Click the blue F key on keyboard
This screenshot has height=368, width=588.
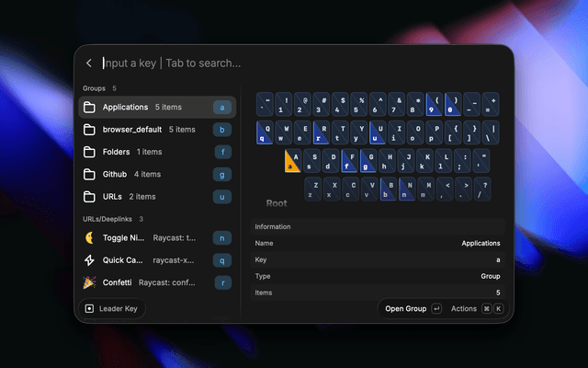tap(349, 161)
